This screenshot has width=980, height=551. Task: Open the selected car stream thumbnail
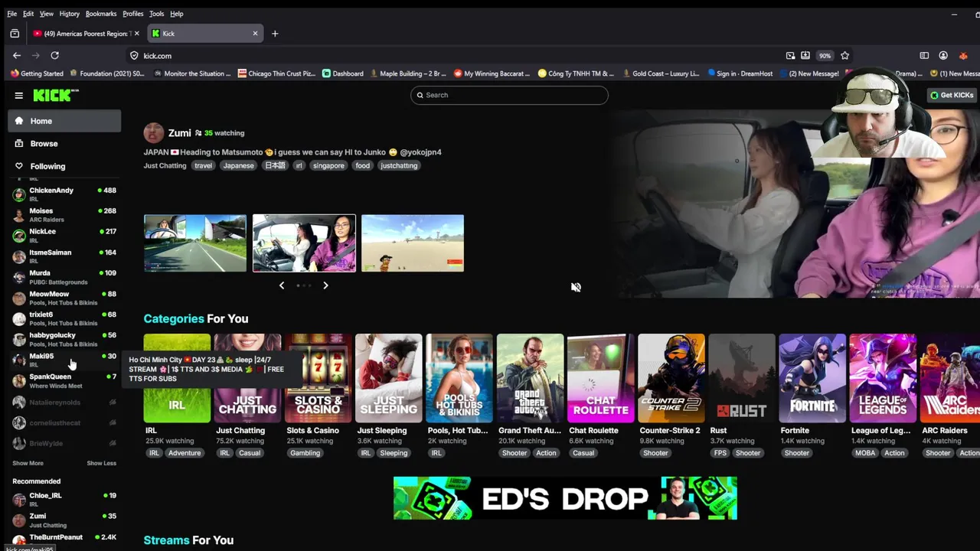pyautogui.click(x=304, y=243)
